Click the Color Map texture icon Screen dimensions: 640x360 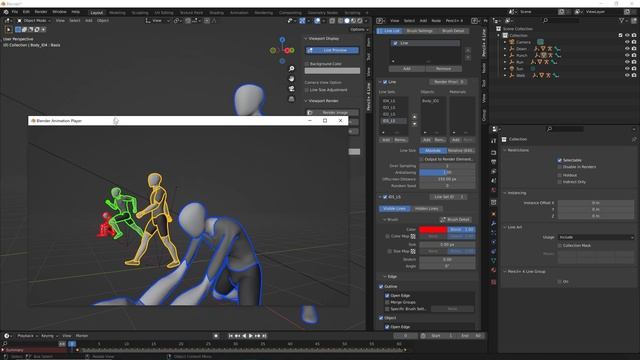coord(413,236)
